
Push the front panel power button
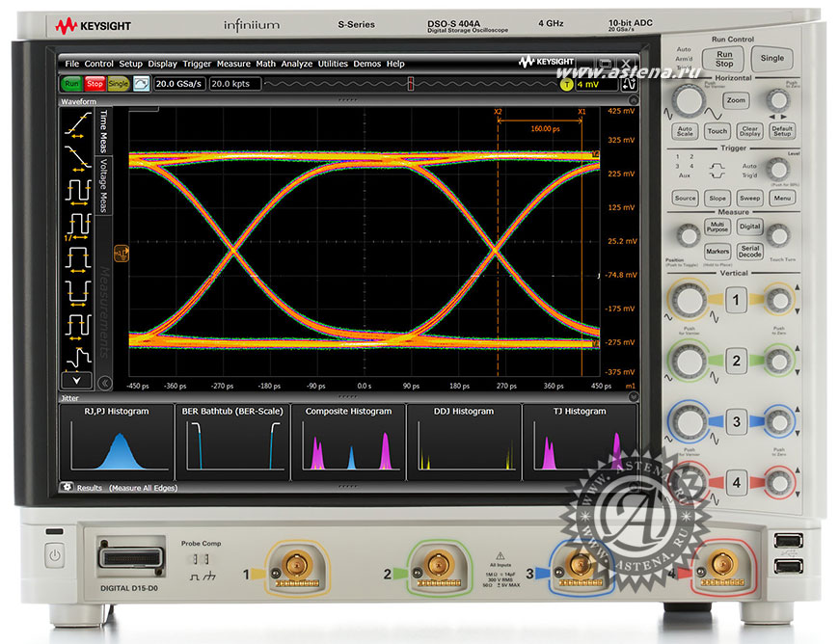pyautogui.click(x=54, y=555)
